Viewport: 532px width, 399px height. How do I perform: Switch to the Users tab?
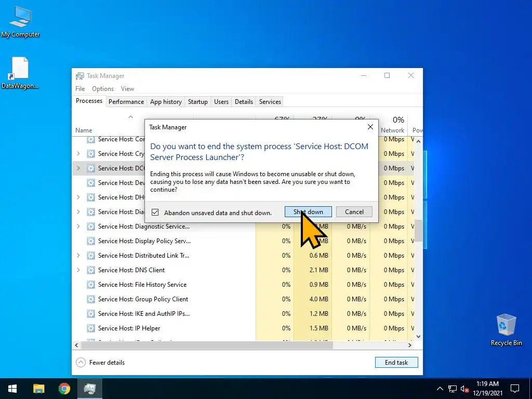(x=221, y=102)
